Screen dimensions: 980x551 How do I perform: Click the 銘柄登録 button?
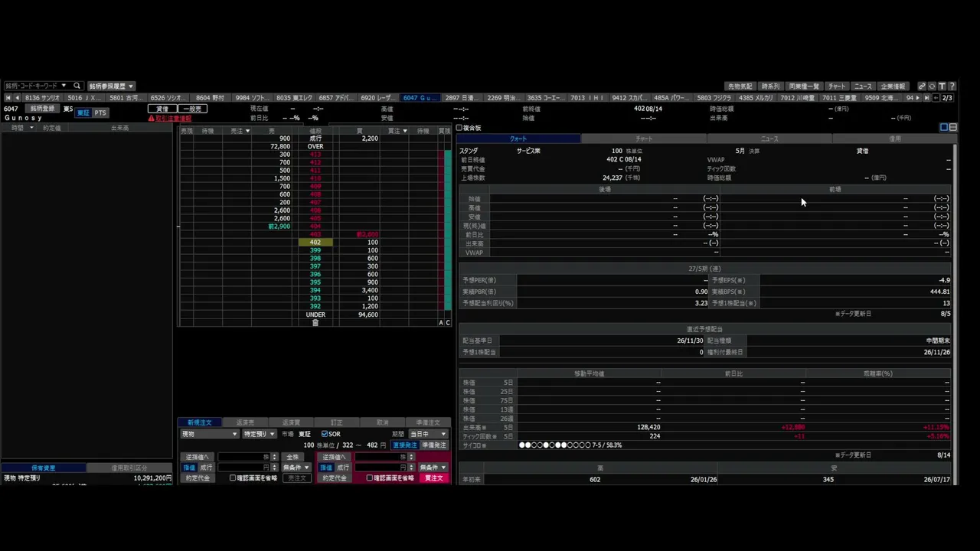click(x=42, y=109)
